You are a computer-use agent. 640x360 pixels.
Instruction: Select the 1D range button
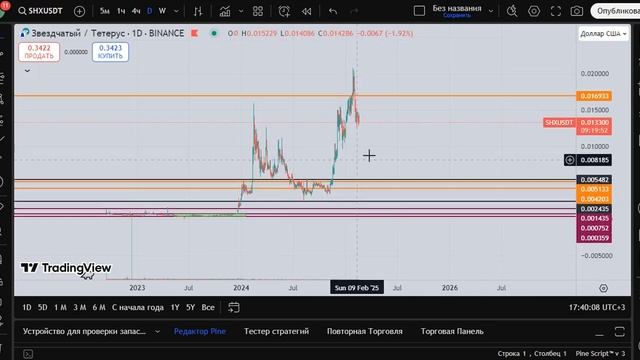pyautogui.click(x=27, y=307)
